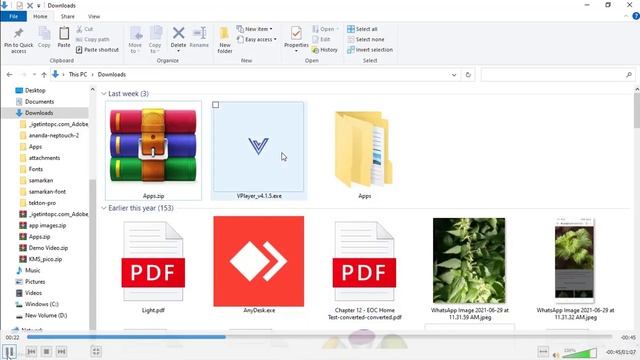Go back with the back arrow
640x360 pixels.
[x=9, y=75]
